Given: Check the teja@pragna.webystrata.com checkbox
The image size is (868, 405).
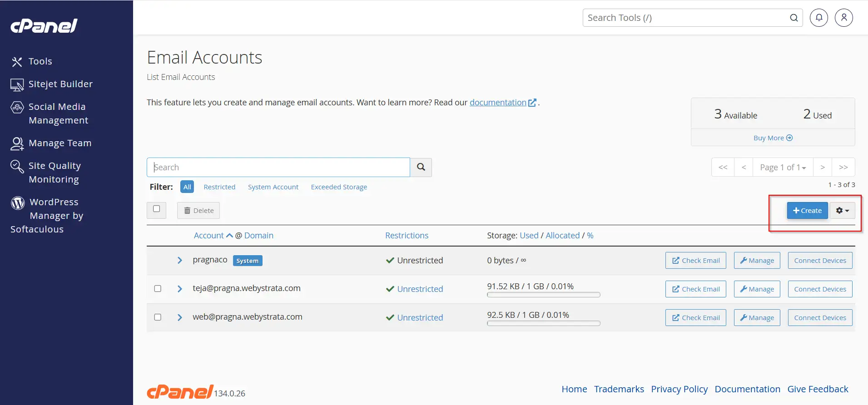Looking at the screenshot, I should (x=158, y=289).
